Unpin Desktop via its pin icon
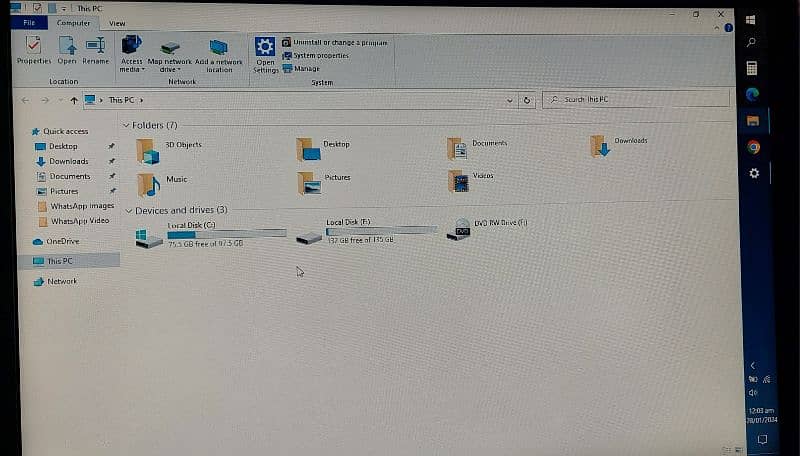This screenshot has width=800, height=456. tap(111, 146)
